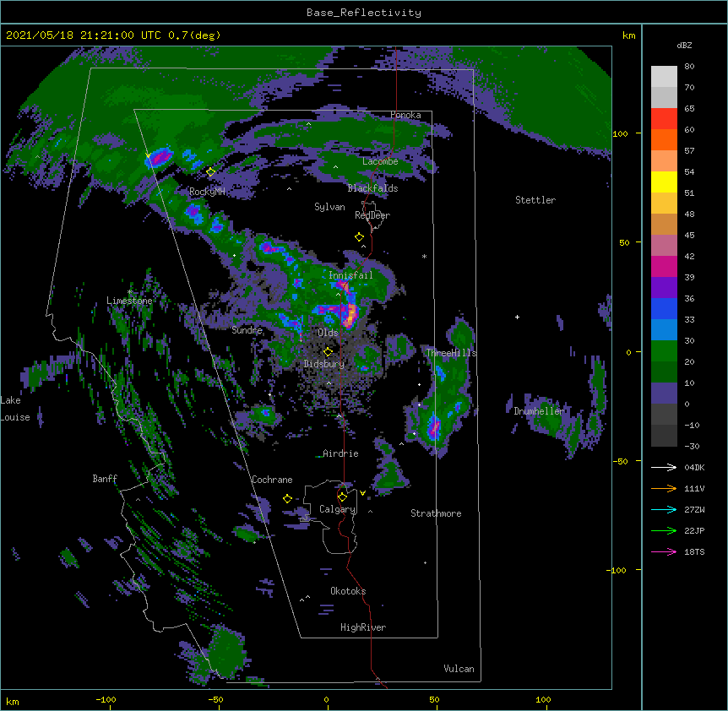Click the Okotoks town label
Image resolution: width=728 pixels, height=711 pixels.
tap(348, 591)
